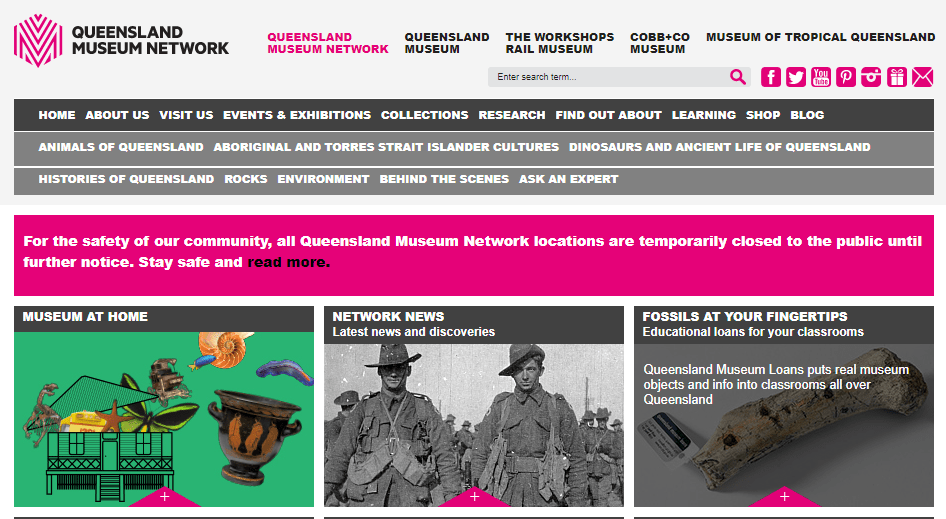Select Collections in the main navigation
Image resolution: width=946 pixels, height=519 pixels.
click(424, 115)
